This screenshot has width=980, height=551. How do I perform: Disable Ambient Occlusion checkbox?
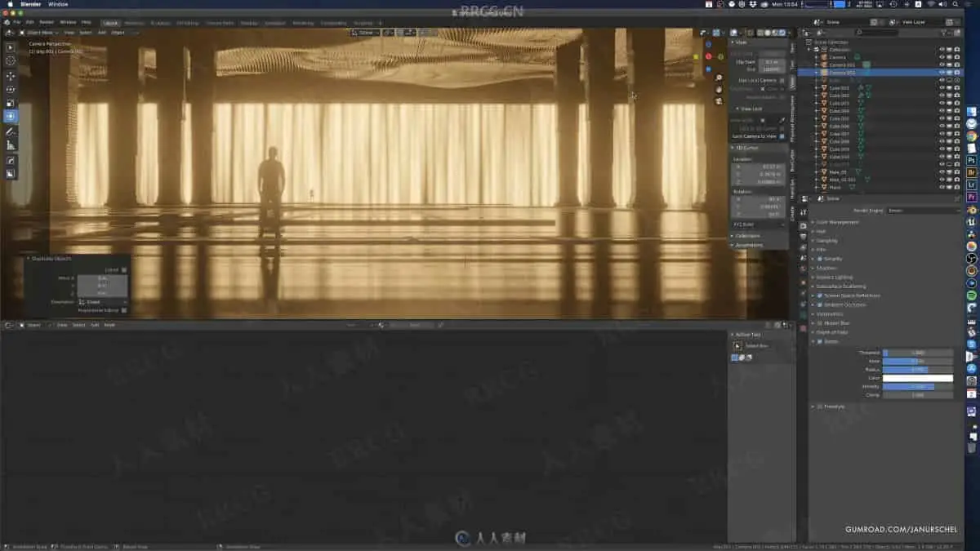pyautogui.click(x=820, y=304)
